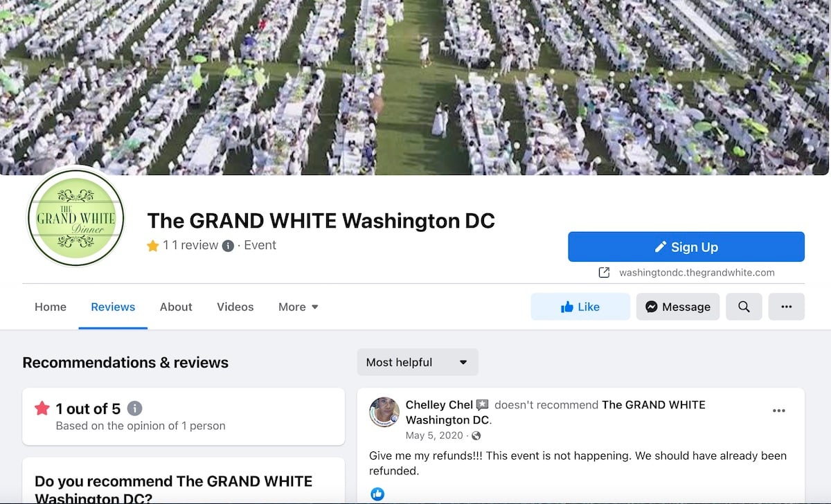831x504 pixels.
Task: Open the three-dot menu on Chelley Chel's review
Action: (x=779, y=411)
